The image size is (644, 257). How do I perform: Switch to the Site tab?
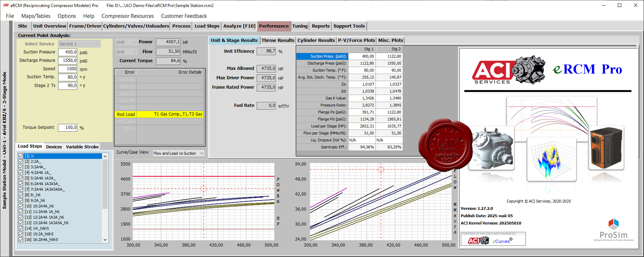tap(22, 26)
